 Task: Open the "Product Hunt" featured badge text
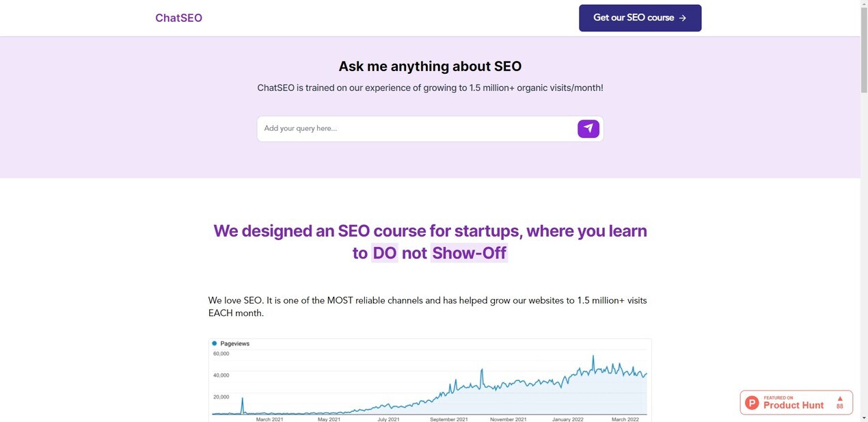click(x=794, y=405)
